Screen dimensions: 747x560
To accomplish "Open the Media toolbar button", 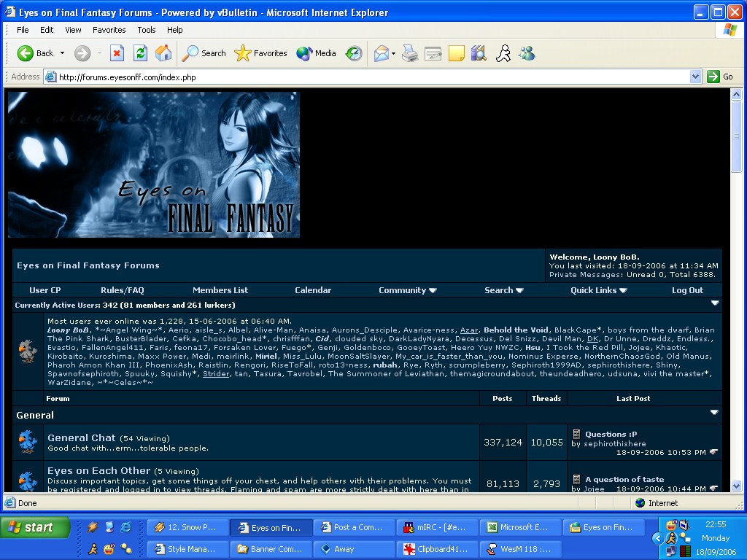I will point(317,52).
